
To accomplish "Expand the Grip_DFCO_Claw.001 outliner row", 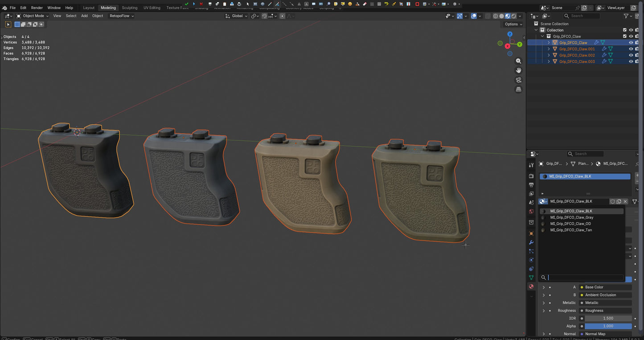I will [549, 49].
